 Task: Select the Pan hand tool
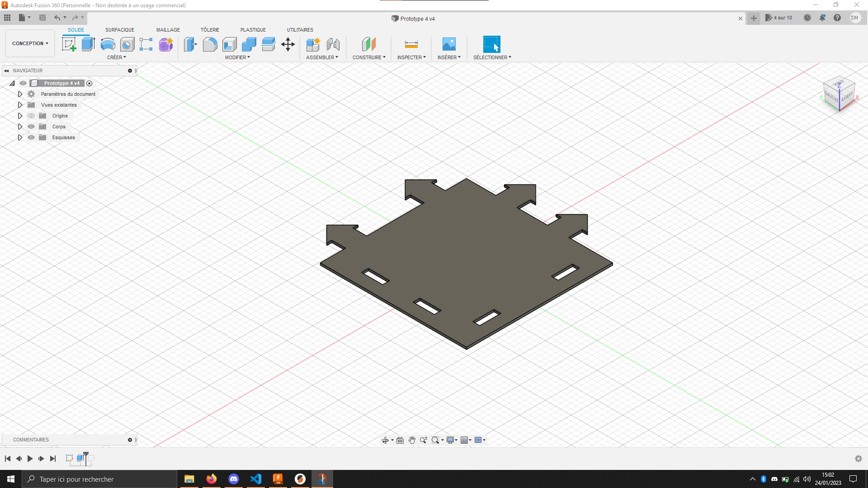(x=412, y=440)
